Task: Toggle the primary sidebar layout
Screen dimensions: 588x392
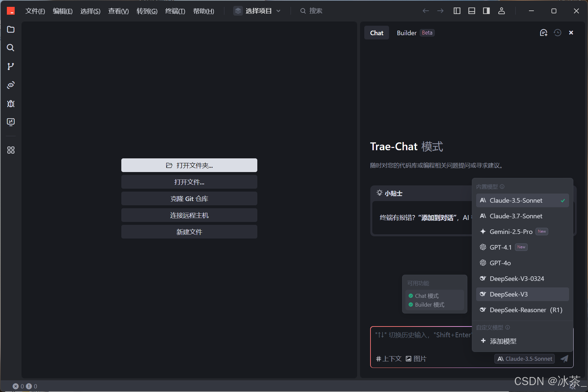Action: tap(457, 11)
